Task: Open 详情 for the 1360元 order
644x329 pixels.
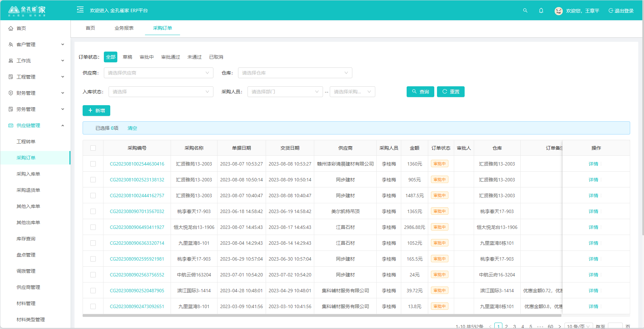Action: pyautogui.click(x=593, y=164)
